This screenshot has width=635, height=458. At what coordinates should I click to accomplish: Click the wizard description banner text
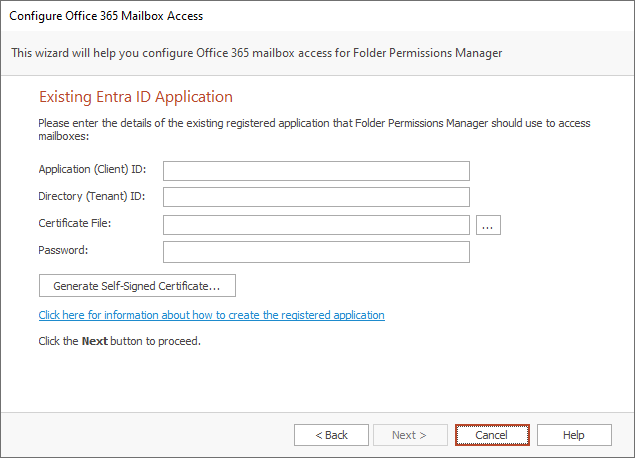(x=257, y=53)
